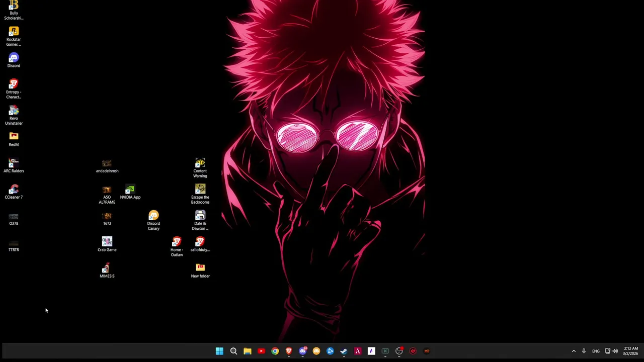Select the Content Warning desktop shortcut
The image size is (644, 362).
[200, 168]
